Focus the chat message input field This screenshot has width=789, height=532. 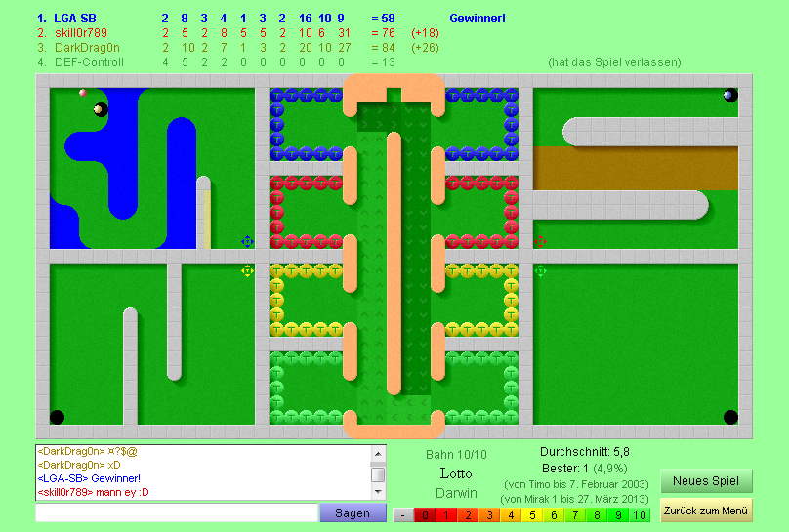tap(177, 512)
